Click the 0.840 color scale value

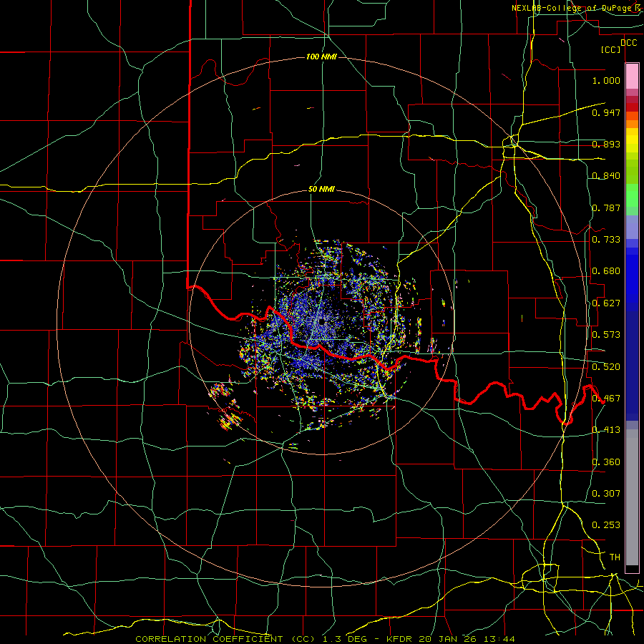pos(606,176)
